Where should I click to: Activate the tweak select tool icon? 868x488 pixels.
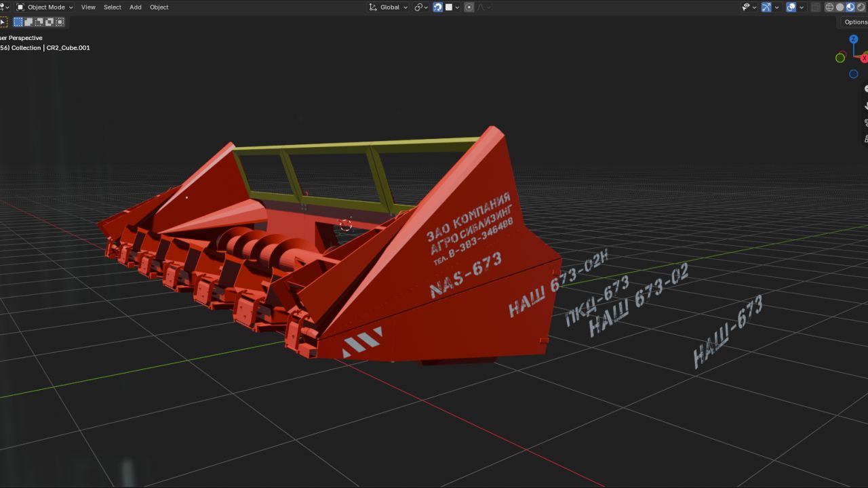tap(3, 22)
